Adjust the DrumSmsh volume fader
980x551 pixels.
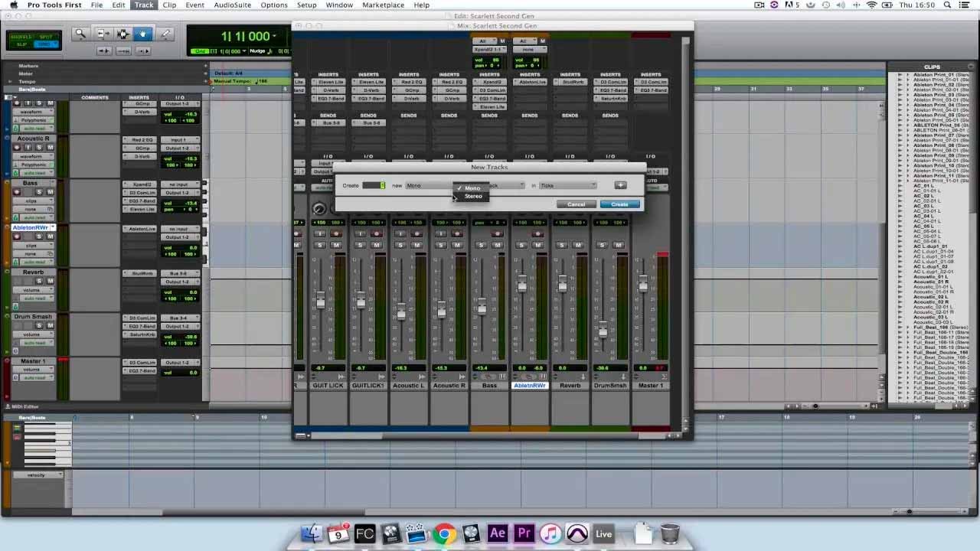pyautogui.click(x=603, y=331)
